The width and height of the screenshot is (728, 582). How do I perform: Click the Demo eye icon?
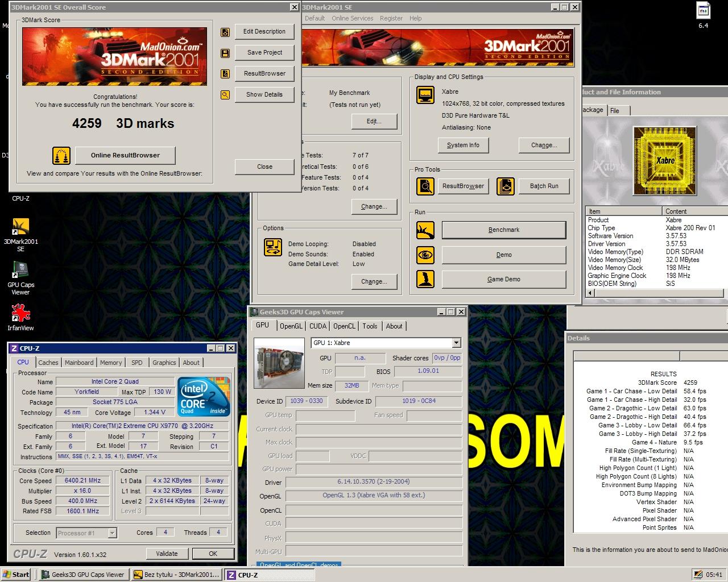(x=425, y=255)
